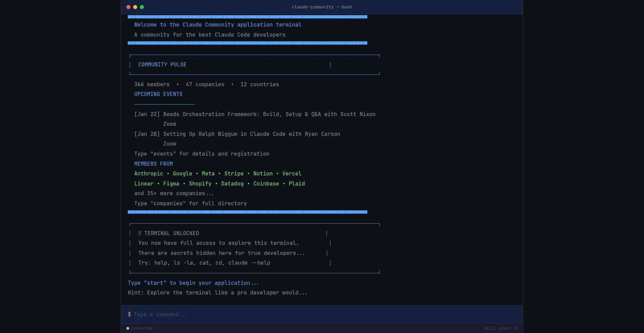Click the 'Hint: Explore the terminal' line
The width and height of the screenshot is (644, 333).
(217, 293)
